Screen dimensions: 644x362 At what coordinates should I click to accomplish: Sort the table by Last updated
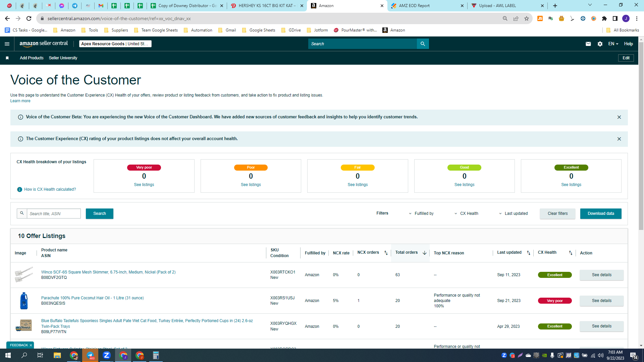pyautogui.click(x=529, y=253)
